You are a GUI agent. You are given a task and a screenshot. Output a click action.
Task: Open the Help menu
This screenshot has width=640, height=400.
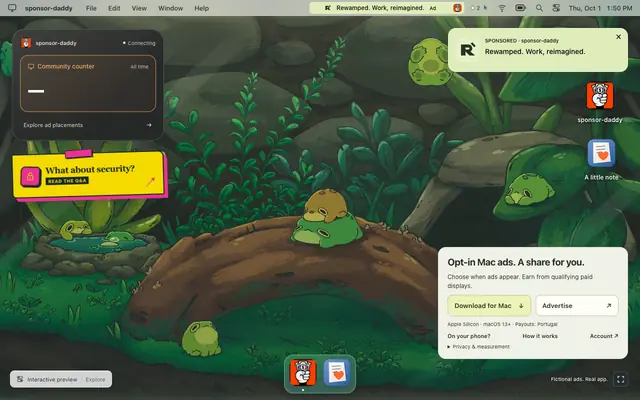pyautogui.click(x=202, y=8)
